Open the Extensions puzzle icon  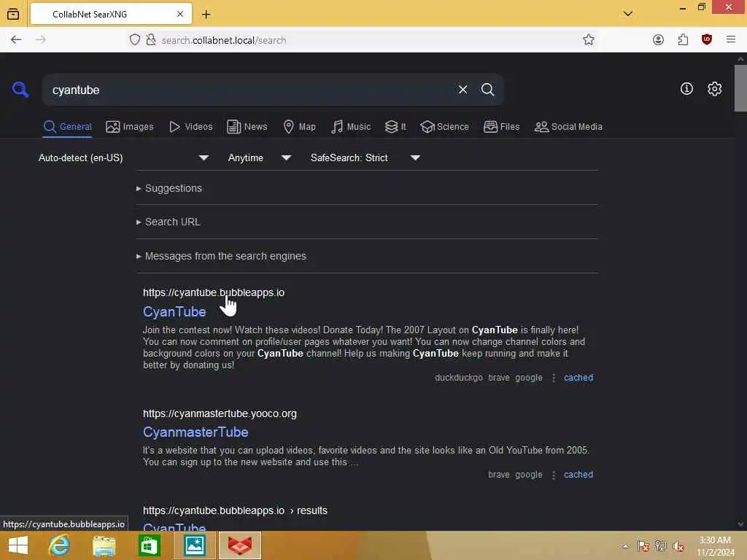683,40
